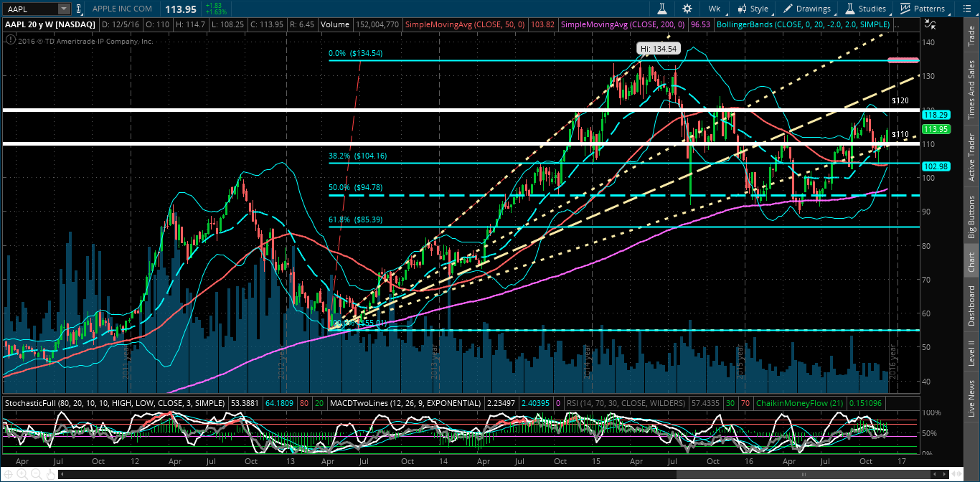Open the Patterns menu
The height and width of the screenshot is (482, 980).
point(923,9)
